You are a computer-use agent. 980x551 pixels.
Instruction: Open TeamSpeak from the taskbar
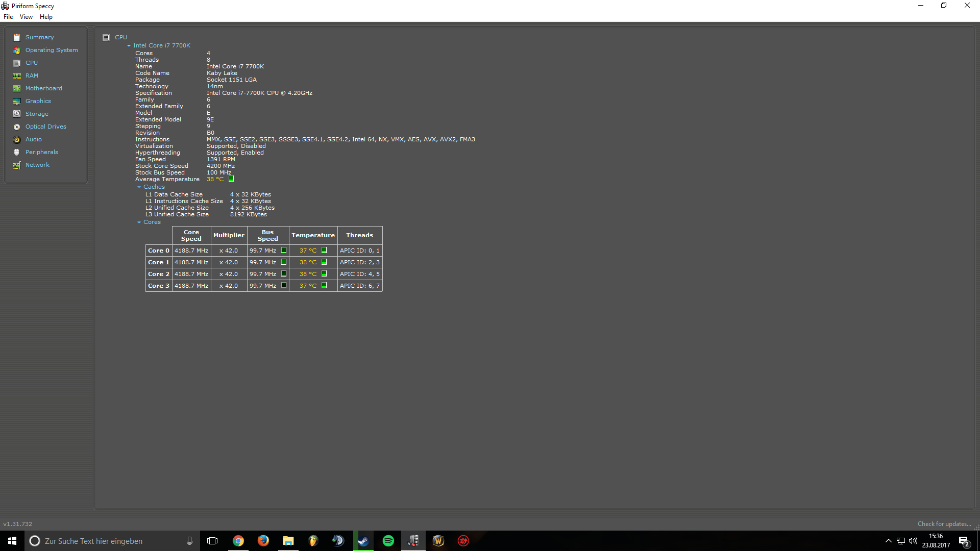pos(338,541)
